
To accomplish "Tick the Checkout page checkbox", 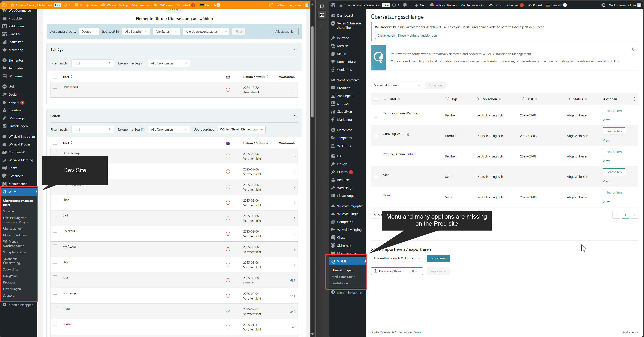I will click(x=55, y=231).
